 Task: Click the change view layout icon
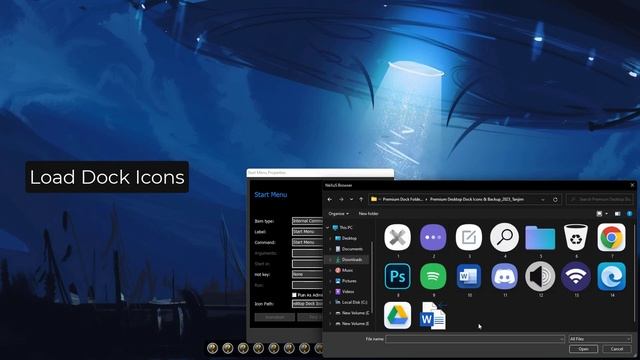[599, 213]
